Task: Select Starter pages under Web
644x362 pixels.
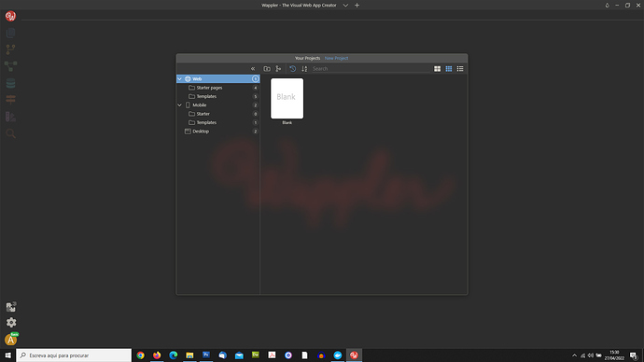Action: point(218,88)
